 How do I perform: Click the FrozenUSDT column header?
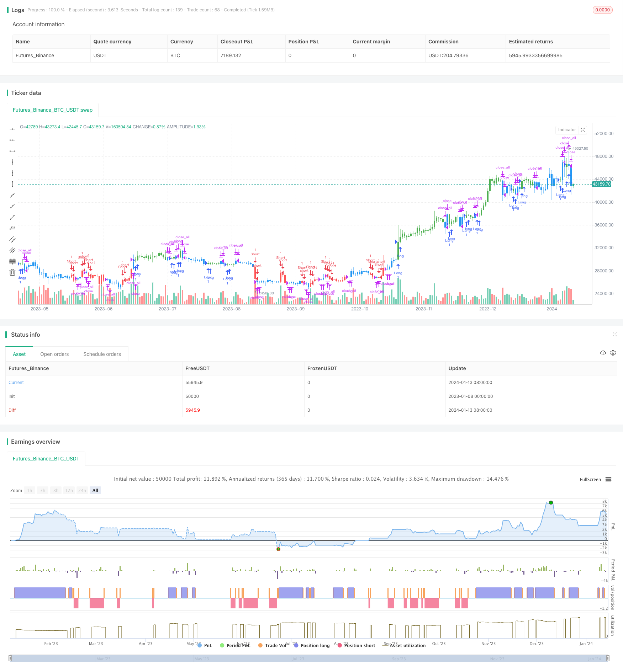click(x=322, y=368)
